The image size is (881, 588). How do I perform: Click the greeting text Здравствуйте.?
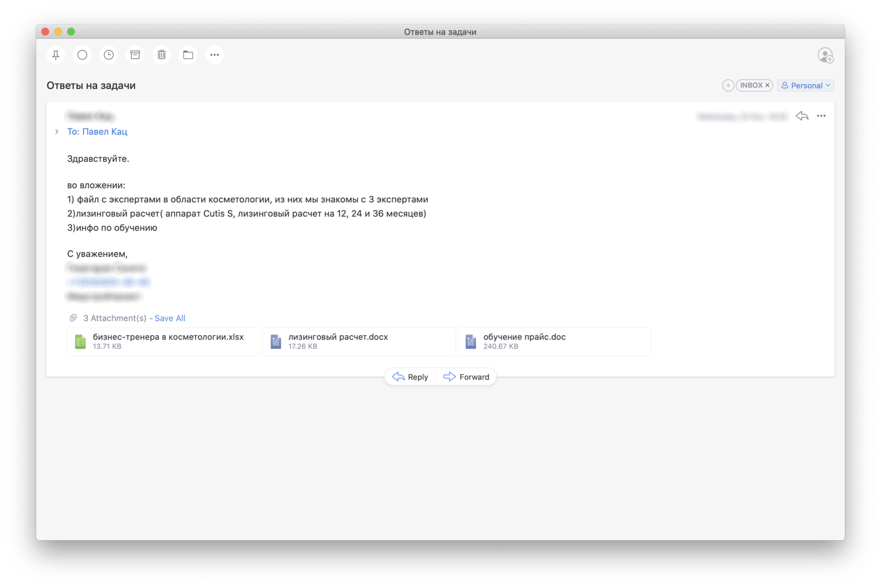[98, 159]
